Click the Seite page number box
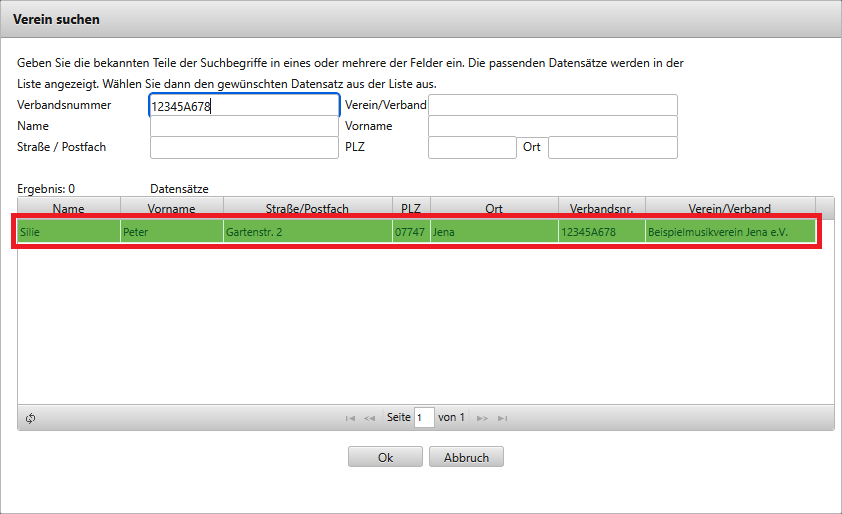 [x=424, y=418]
